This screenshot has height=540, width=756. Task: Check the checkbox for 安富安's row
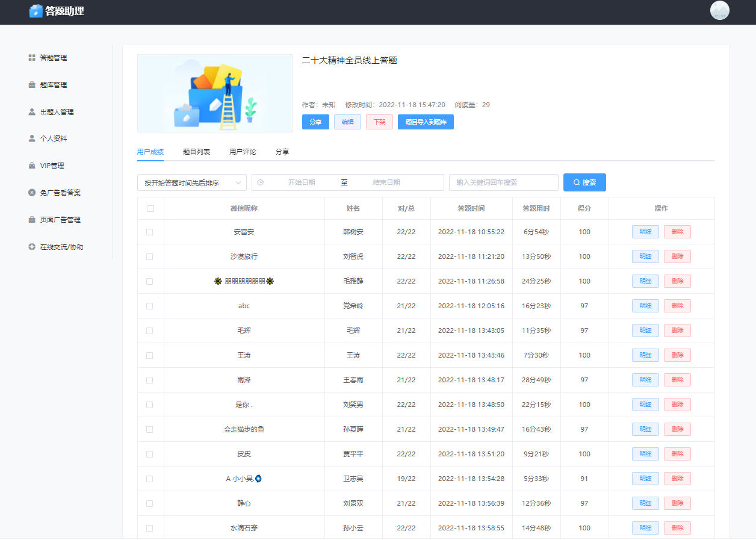pyautogui.click(x=150, y=231)
